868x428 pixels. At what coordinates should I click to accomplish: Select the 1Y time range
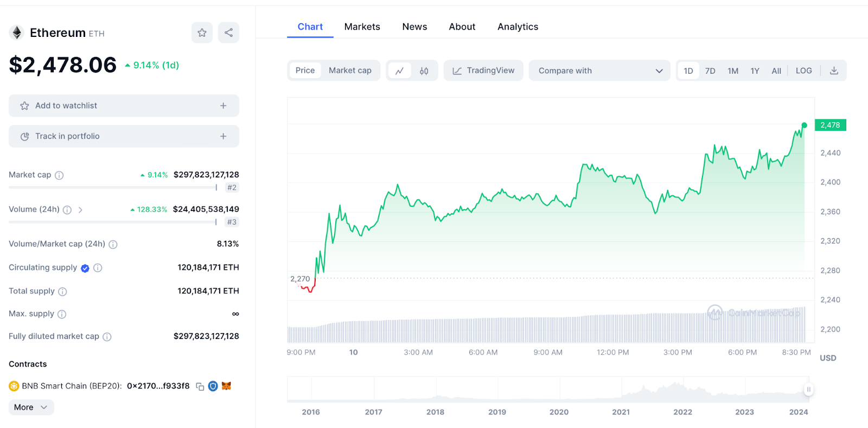[x=755, y=71]
